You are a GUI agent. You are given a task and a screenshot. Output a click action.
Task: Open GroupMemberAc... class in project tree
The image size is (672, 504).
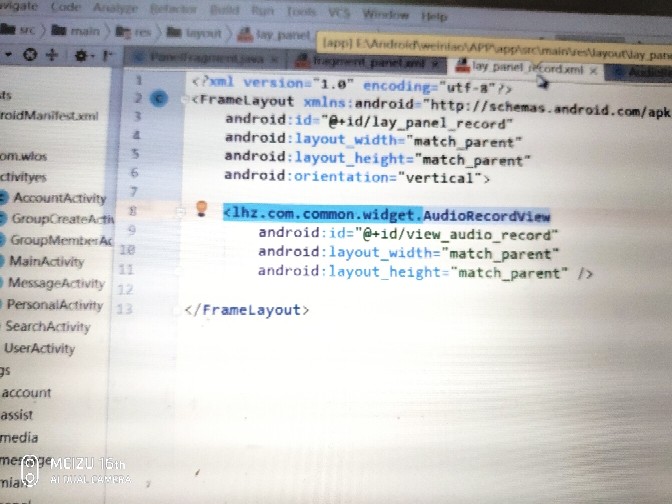(61, 240)
